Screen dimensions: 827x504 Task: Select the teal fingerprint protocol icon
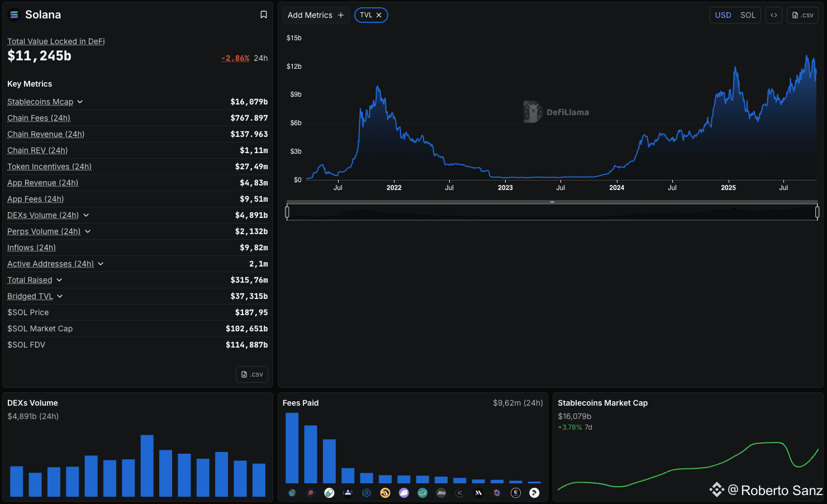click(x=292, y=493)
